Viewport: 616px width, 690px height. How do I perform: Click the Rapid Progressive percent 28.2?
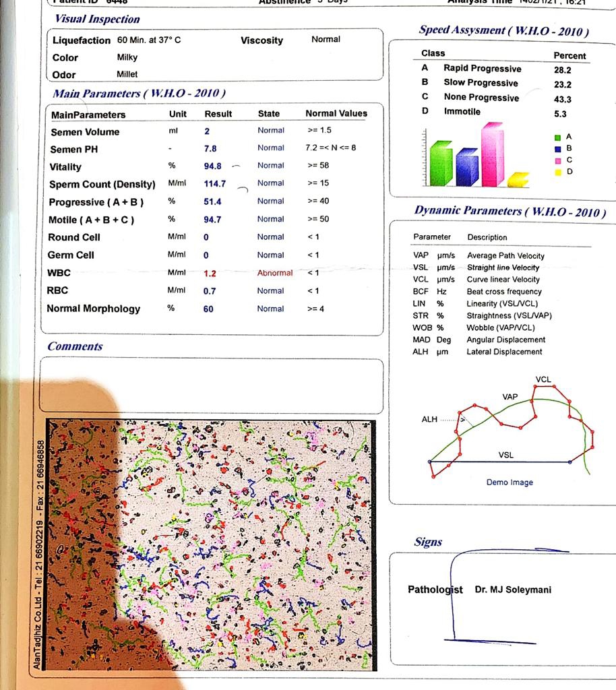click(x=562, y=70)
